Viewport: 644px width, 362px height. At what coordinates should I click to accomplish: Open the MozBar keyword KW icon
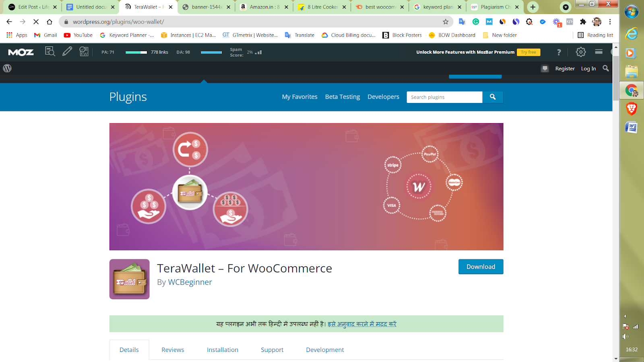point(84,51)
